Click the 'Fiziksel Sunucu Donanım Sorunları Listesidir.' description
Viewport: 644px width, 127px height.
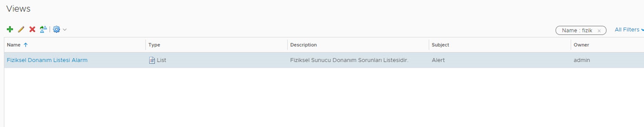349,60
